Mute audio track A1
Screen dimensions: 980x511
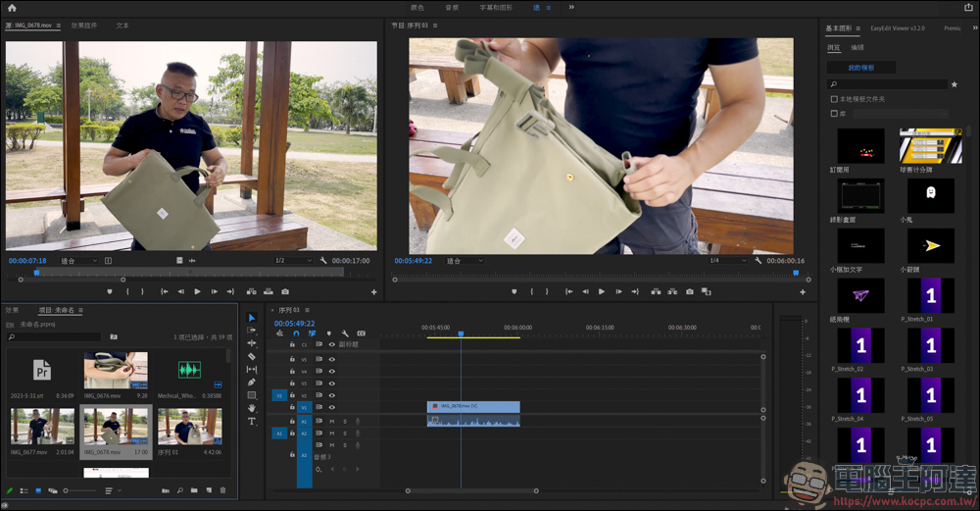pos(332,422)
